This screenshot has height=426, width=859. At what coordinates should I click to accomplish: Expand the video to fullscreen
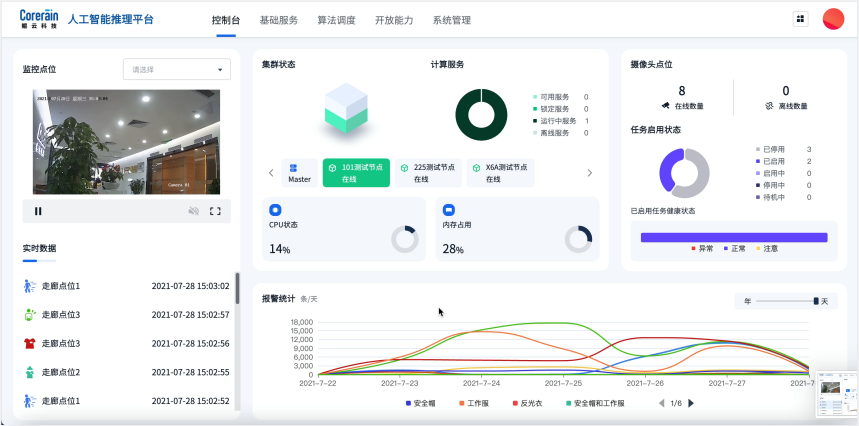214,211
